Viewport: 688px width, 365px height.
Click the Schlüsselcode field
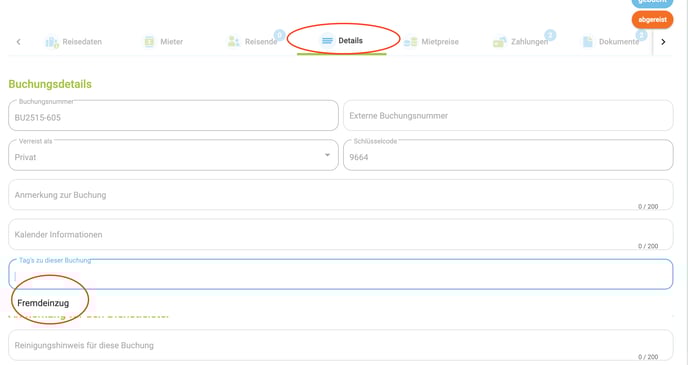(x=508, y=155)
